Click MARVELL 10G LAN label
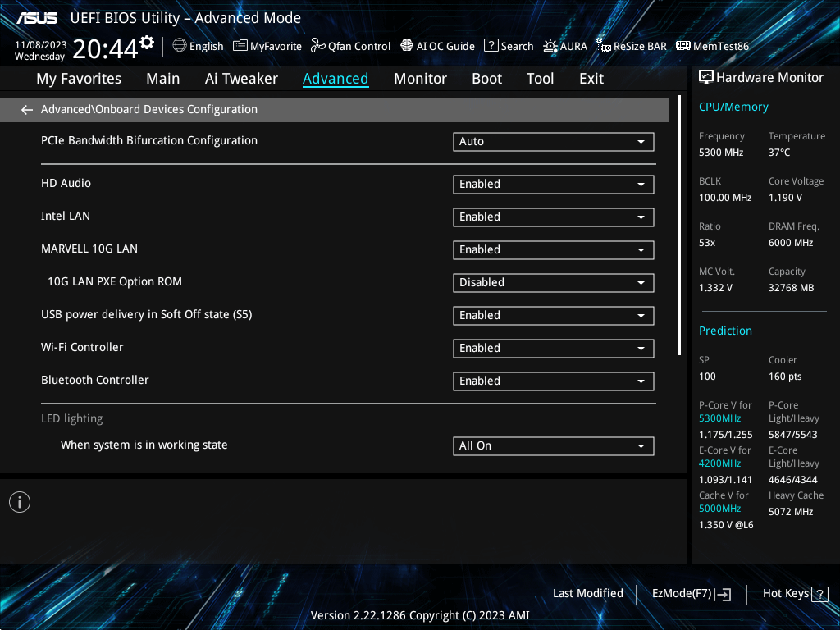 (89, 249)
